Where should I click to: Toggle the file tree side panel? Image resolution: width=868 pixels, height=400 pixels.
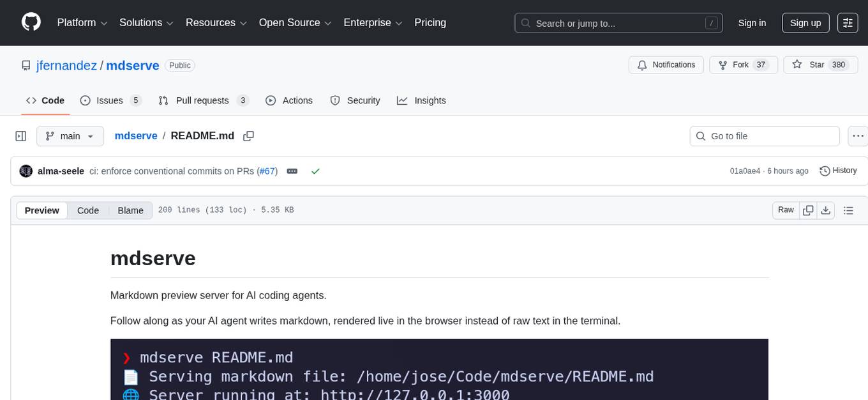(x=20, y=135)
